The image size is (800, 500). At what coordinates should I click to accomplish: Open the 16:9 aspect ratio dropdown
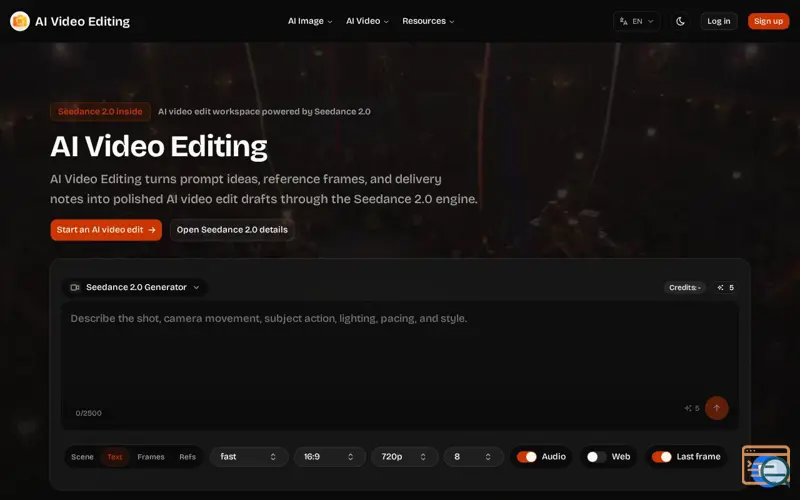click(x=330, y=457)
